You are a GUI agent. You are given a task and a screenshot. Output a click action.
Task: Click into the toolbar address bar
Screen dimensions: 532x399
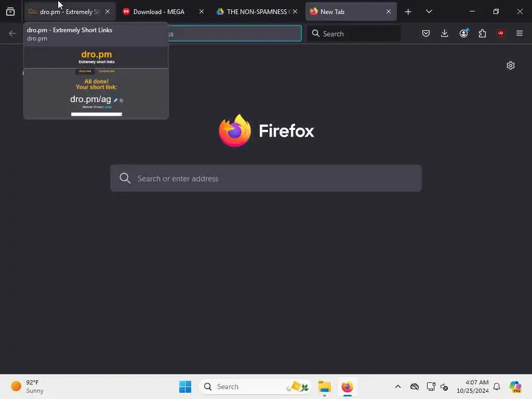pyautogui.click(x=234, y=34)
